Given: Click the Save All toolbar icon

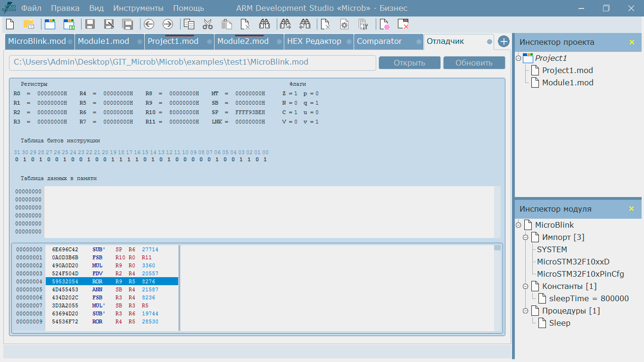Looking at the screenshot, I should 127,24.
